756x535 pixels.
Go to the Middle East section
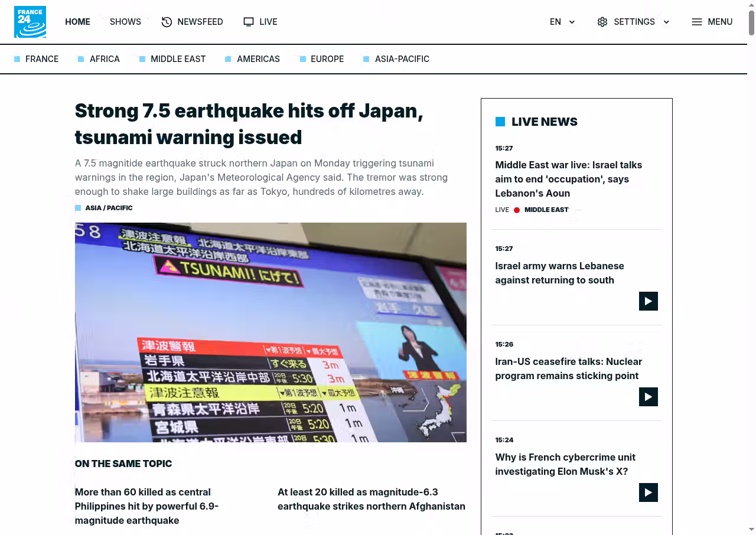click(178, 59)
